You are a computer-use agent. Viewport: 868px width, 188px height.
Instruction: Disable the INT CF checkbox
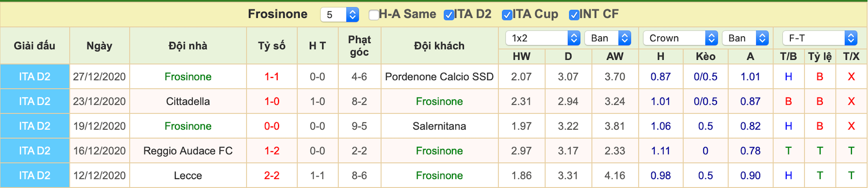point(574,15)
